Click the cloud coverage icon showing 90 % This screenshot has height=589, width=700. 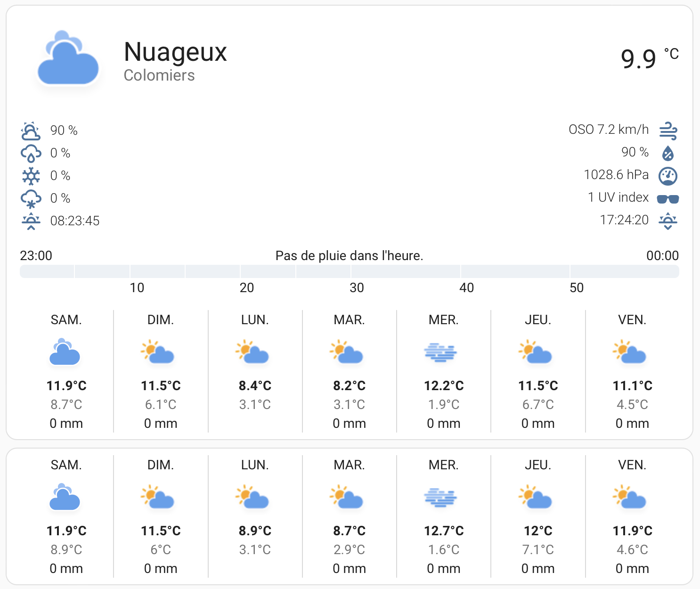[x=31, y=131]
